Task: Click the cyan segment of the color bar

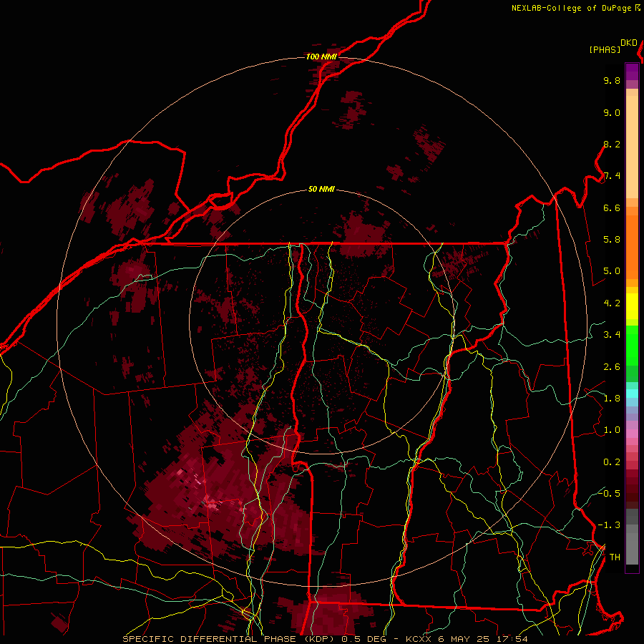Action: (x=632, y=393)
